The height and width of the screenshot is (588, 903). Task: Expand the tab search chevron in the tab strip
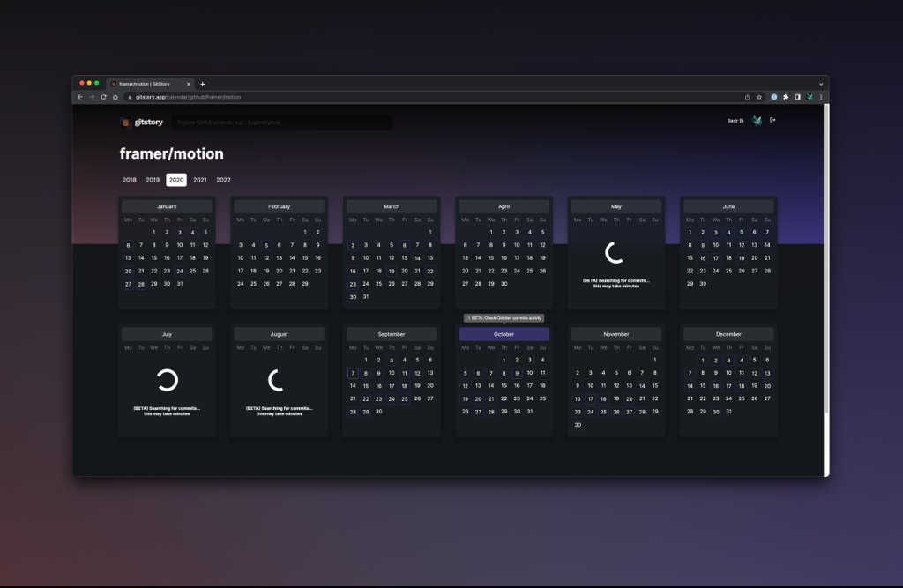coord(821,84)
